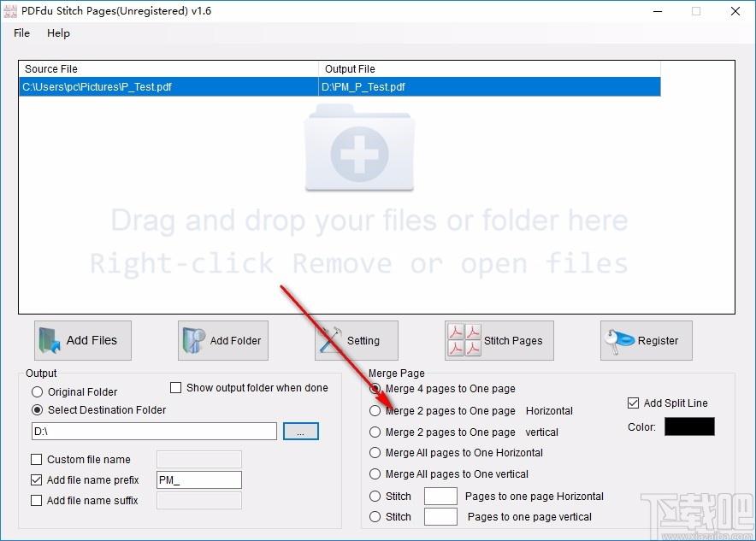The width and height of the screenshot is (756, 541).
Task: Select Stitch Pages to one page Horizontal radio
Action: 375,497
